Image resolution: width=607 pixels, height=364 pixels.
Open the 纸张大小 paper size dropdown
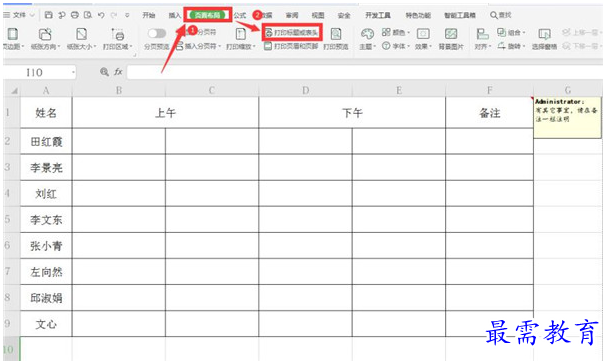[x=81, y=39]
